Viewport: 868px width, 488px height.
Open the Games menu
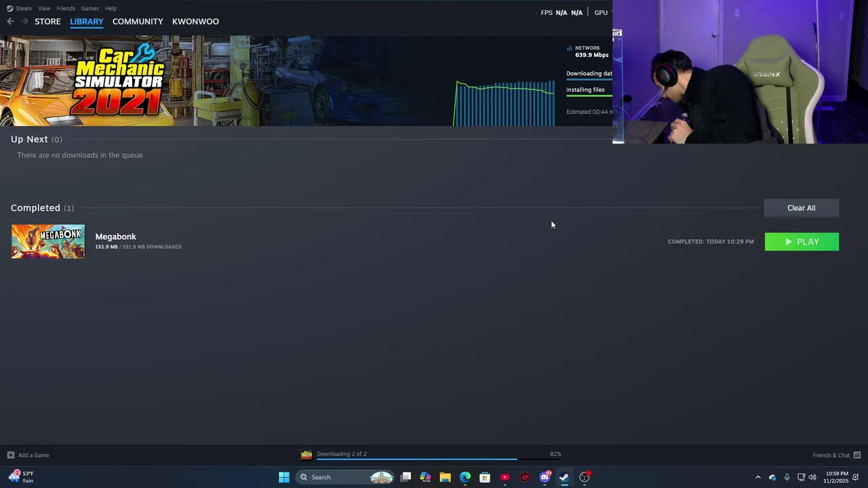(x=90, y=8)
